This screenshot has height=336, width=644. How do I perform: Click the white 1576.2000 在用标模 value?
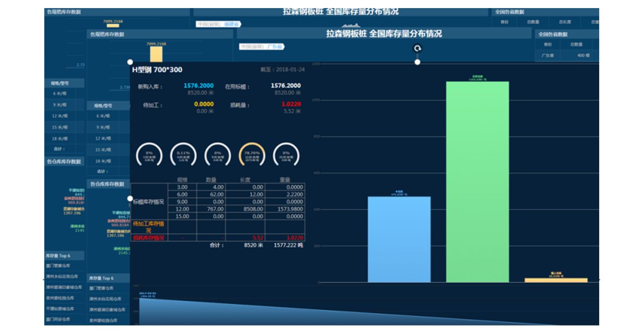click(x=286, y=86)
